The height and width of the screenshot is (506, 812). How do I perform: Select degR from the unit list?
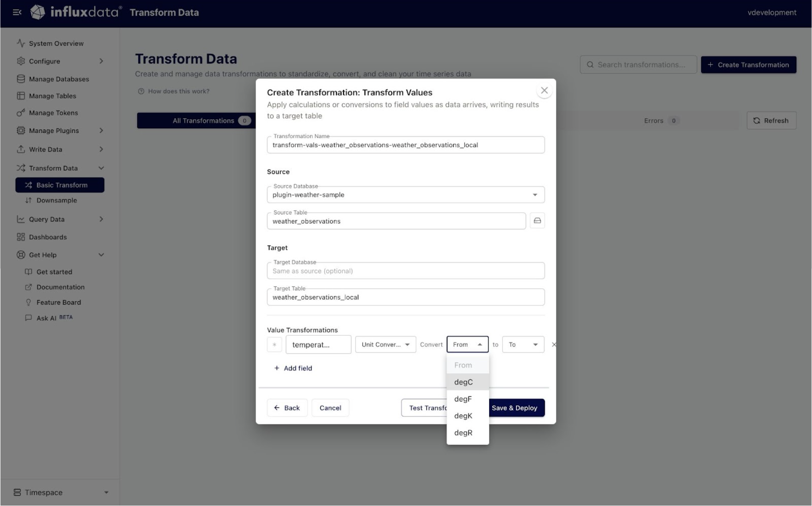[x=467, y=433]
